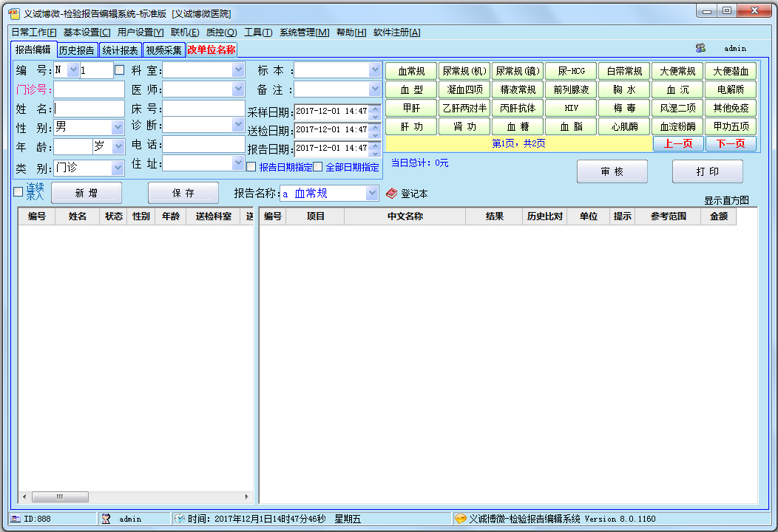Click into the 电话 input field

pos(203,144)
